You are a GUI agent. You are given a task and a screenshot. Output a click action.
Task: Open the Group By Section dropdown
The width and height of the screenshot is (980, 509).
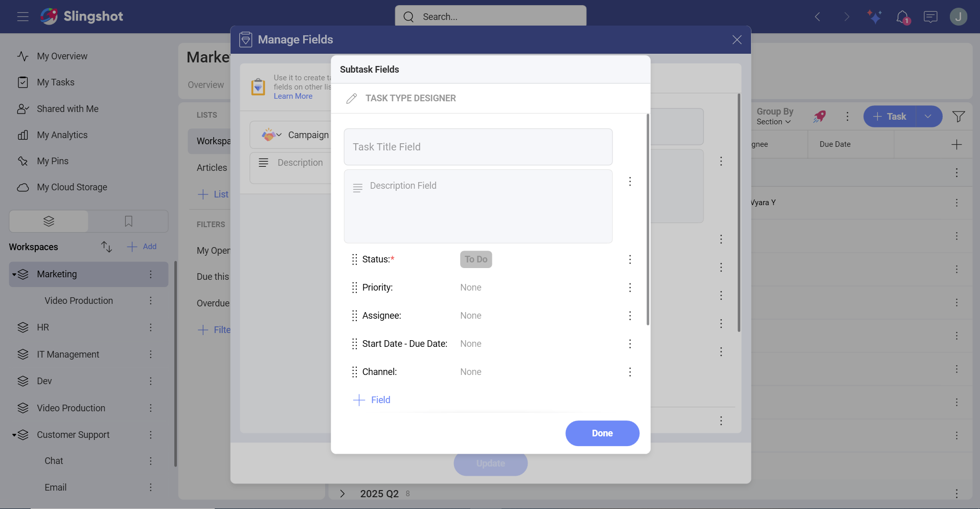click(x=774, y=117)
